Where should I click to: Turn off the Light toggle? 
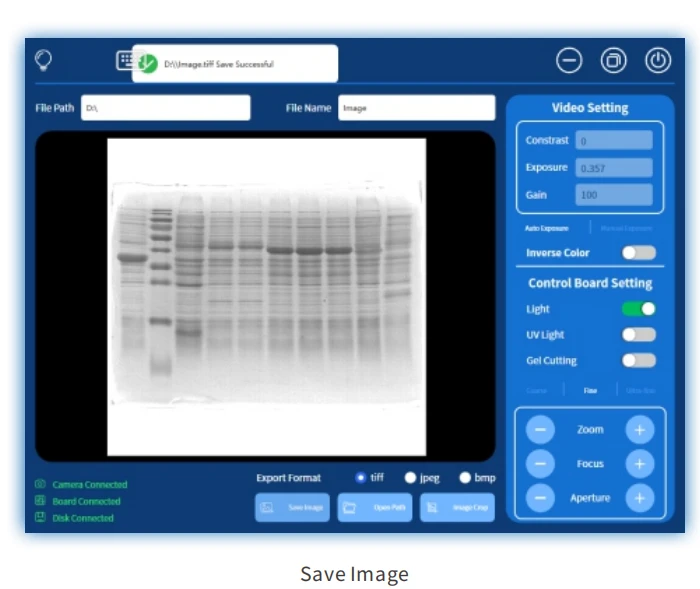[x=639, y=309]
